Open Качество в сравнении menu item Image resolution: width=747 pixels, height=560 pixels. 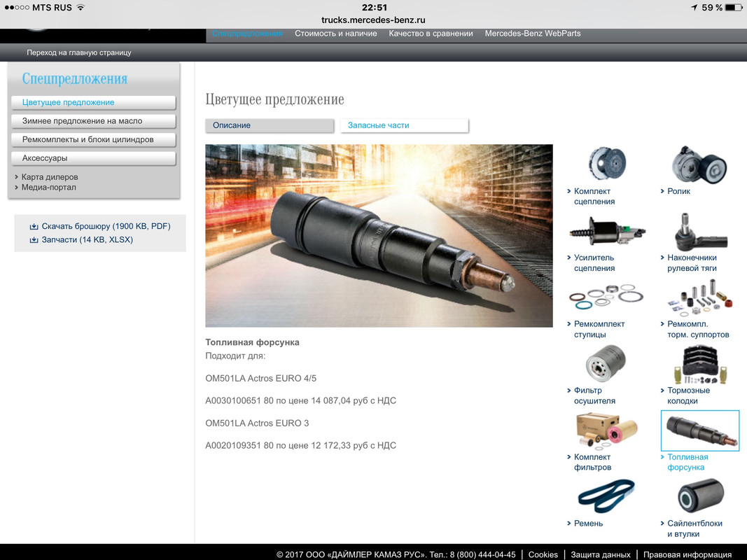click(431, 34)
